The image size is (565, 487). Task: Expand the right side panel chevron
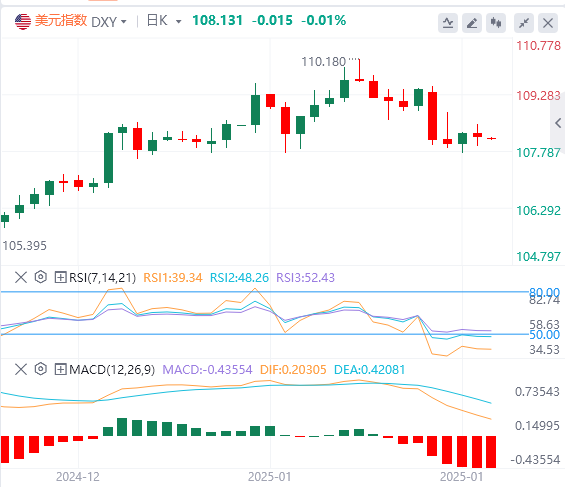[558, 123]
